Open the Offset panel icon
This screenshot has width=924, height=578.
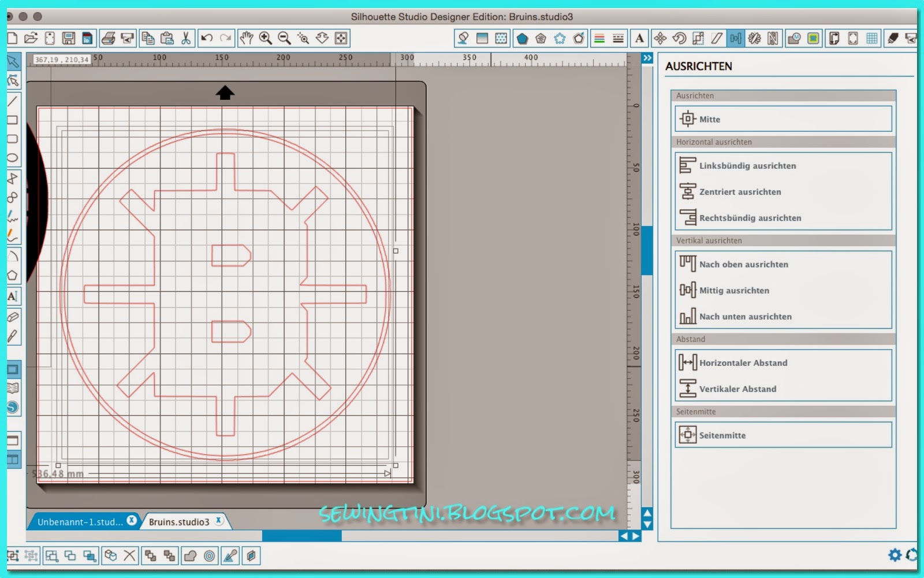579,38
